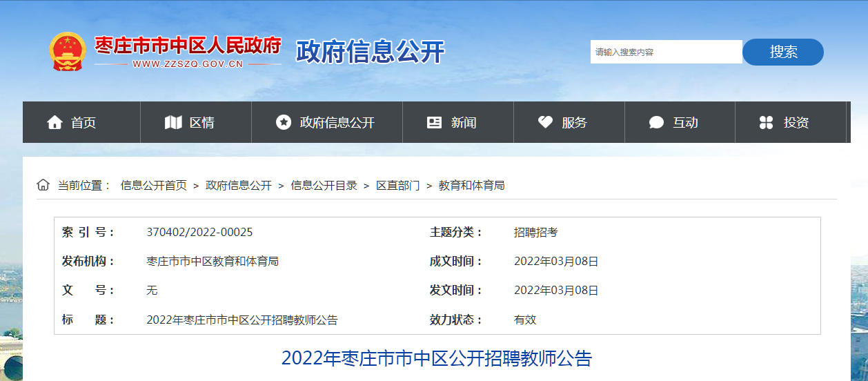Click the four-dot icon beside 投资
The image size is (868, 381).
[x=766, y=123]
